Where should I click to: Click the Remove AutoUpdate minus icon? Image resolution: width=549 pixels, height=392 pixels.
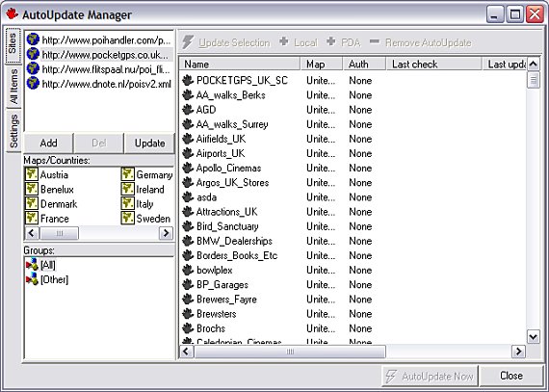375,41
